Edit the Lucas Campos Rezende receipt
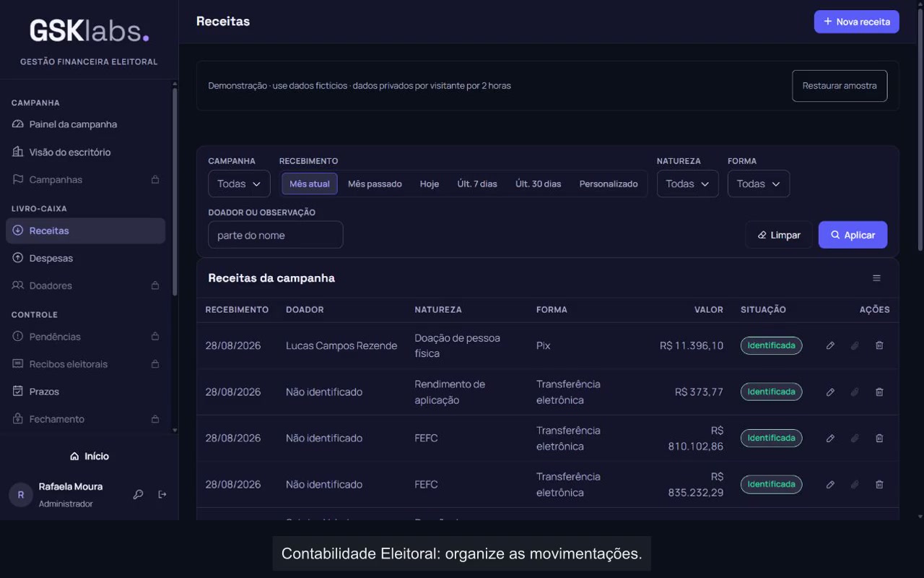This screenshot has width=924, height=578. click(x=830, y=345)
